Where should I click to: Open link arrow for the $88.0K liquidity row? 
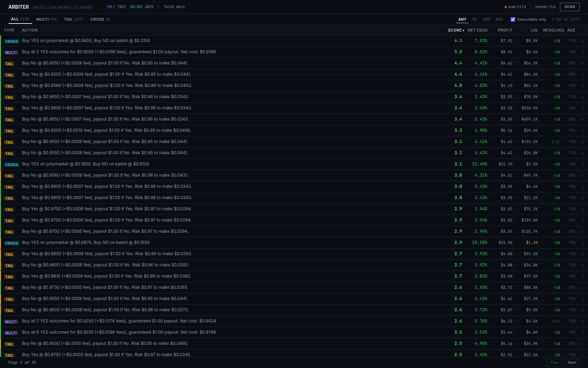click(583, 288)
